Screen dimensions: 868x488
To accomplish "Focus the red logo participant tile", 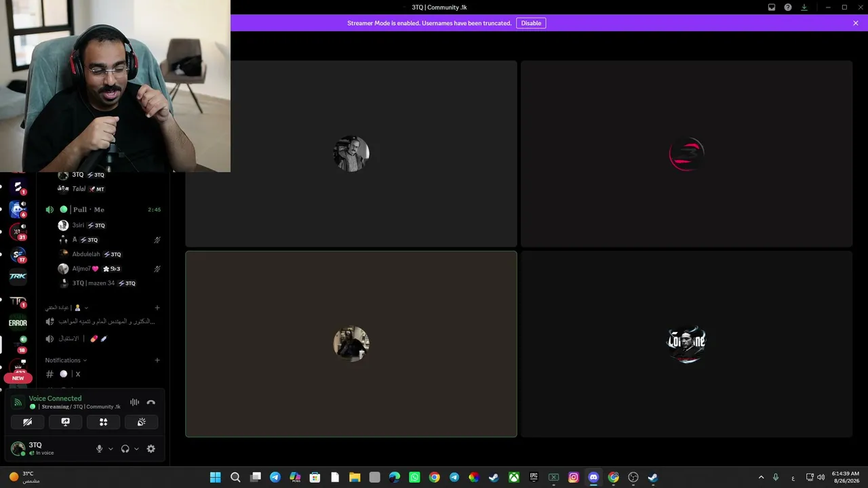I will 686,154.
